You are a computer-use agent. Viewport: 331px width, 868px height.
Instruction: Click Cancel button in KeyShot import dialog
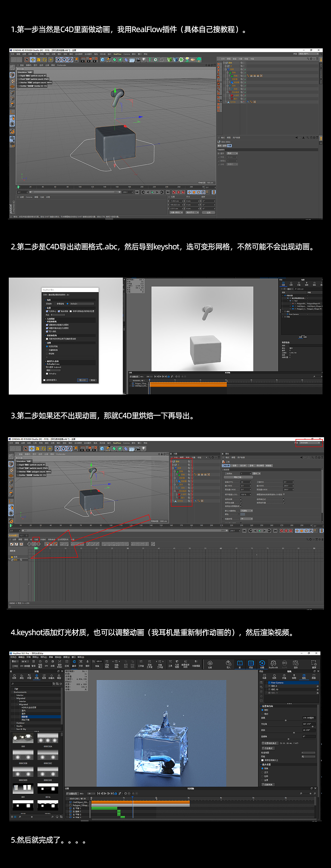pos(93,380)
